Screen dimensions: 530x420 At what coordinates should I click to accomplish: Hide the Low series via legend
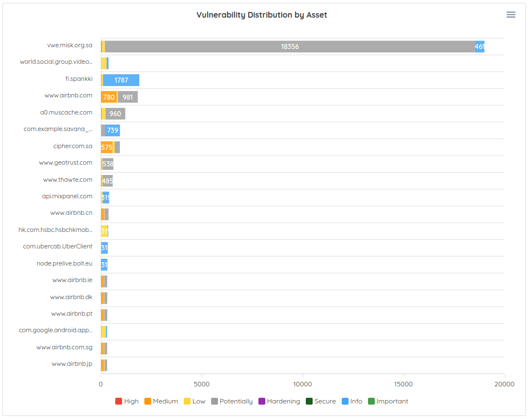point(194,401)
